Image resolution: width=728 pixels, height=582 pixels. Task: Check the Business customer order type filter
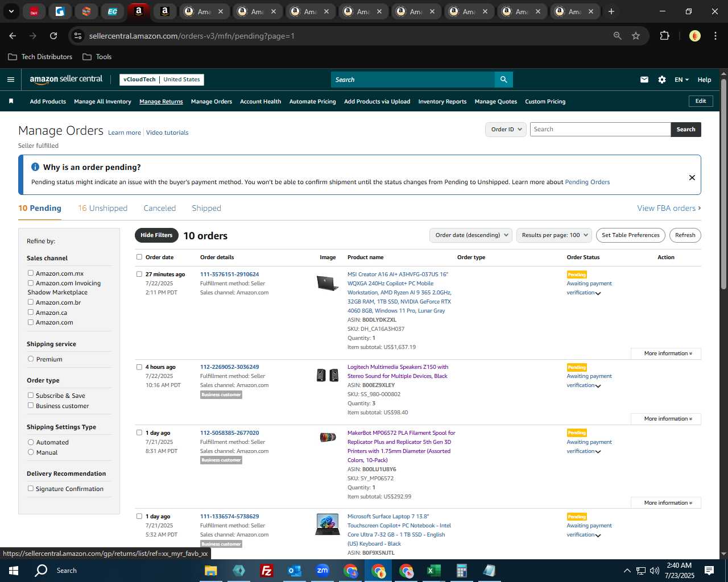point(31,405)
